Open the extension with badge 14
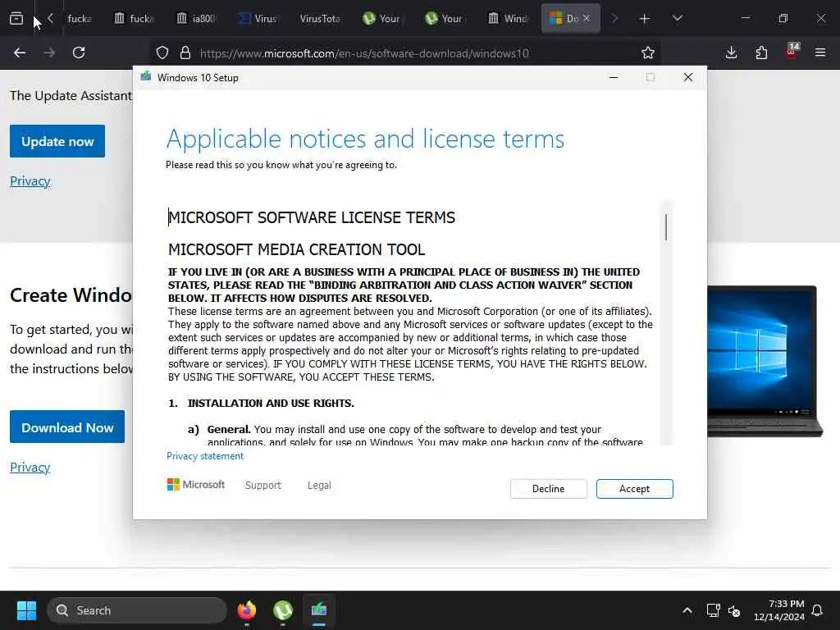The width and height of the screenshot is (840, 630). (792, 51)
